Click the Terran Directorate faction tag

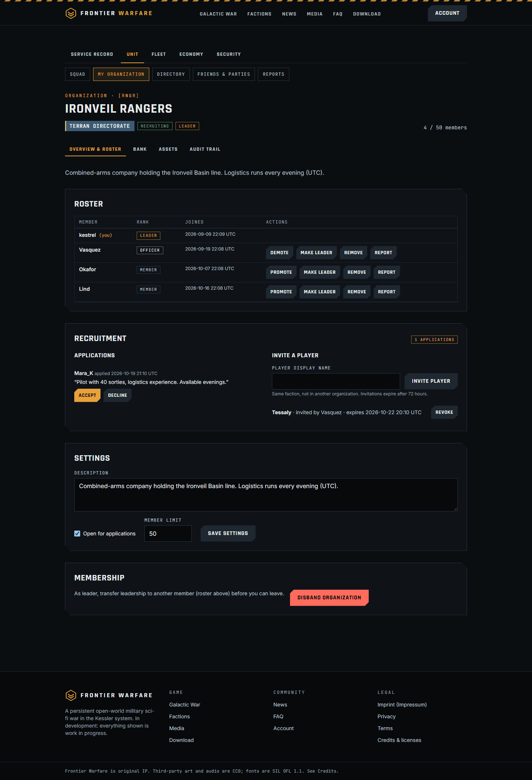tap(100, 126)
